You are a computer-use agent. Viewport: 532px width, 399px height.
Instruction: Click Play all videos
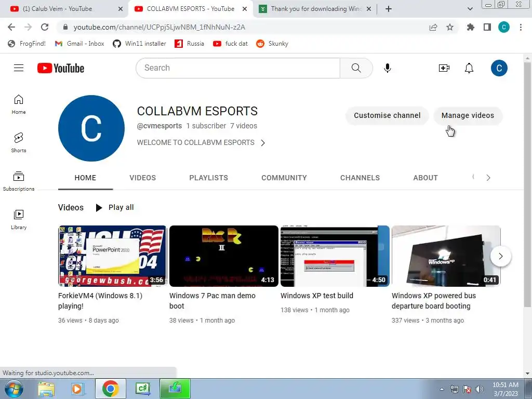coord(115,207)
